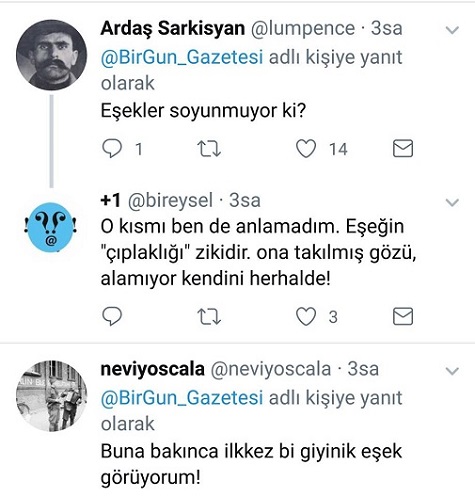The height and width of the screenshot is (497, 475).
Task: Open the Ardaş Sarkisyan display name
Action: pyautogui.click(x=173, y=29)
